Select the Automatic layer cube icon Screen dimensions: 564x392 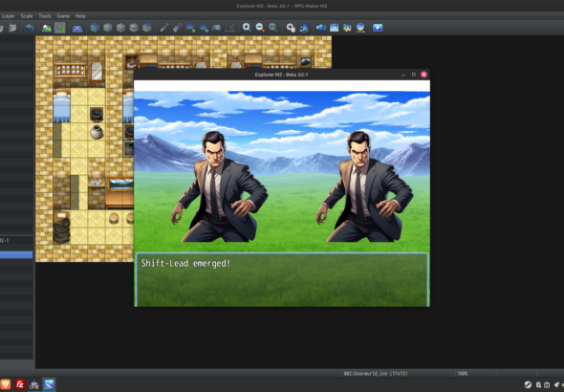95,28
